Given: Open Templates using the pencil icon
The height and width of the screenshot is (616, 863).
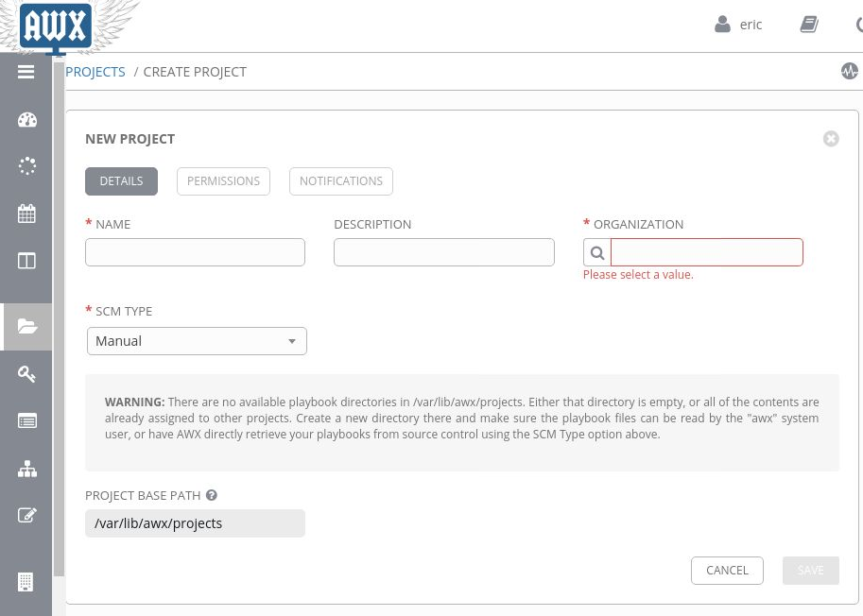Looking at the screenshot, I should [26, 516].
